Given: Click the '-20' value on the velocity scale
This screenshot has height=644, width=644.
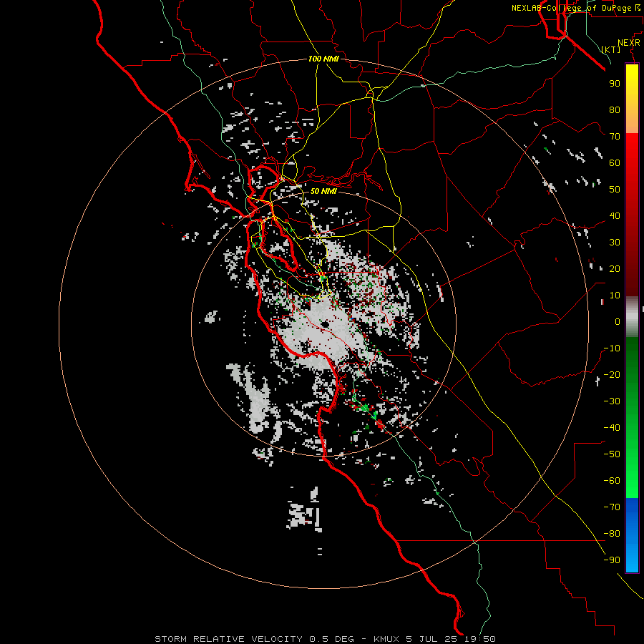Looking at the screenshot, I should click(612, 374).
